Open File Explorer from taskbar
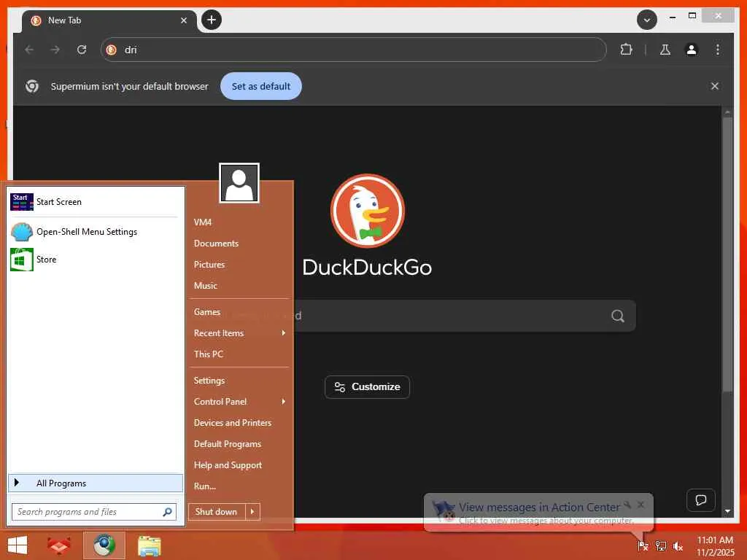 coord(149,545)
